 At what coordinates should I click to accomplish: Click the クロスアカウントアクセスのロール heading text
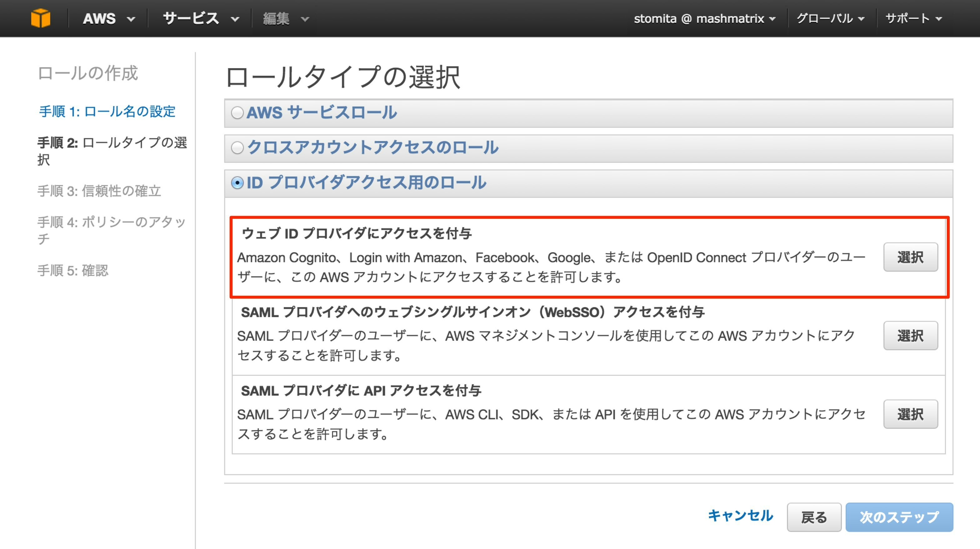[372, 148]
